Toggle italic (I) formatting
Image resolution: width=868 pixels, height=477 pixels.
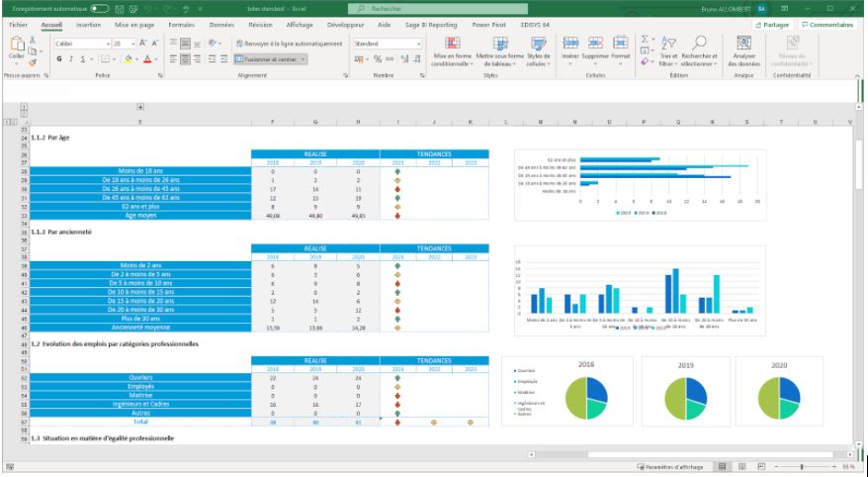71,59
